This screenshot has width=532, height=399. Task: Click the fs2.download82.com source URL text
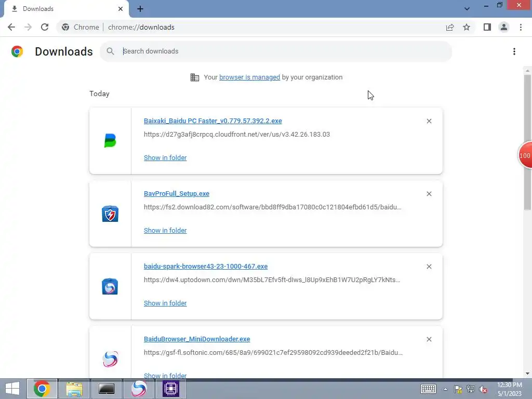(x=272, y=207)
